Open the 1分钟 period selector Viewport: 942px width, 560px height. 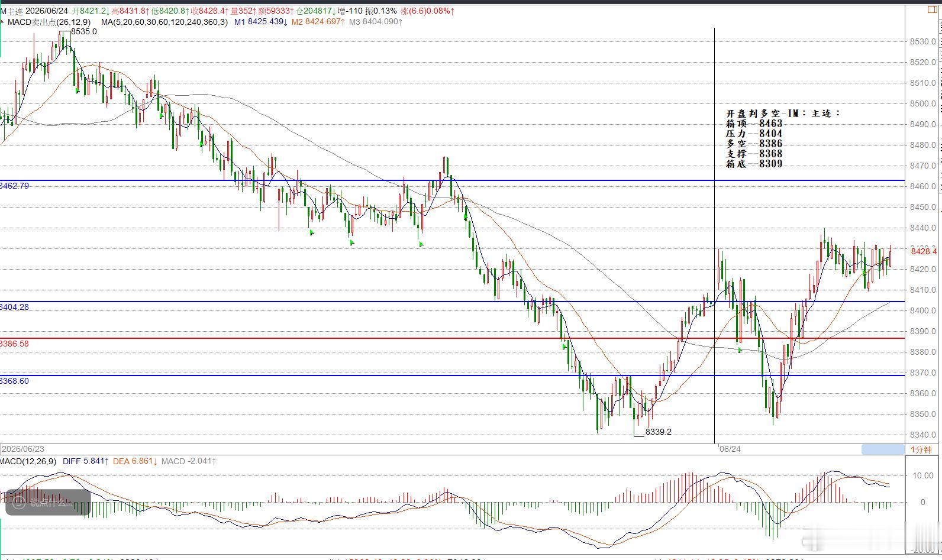pos(921,449)
